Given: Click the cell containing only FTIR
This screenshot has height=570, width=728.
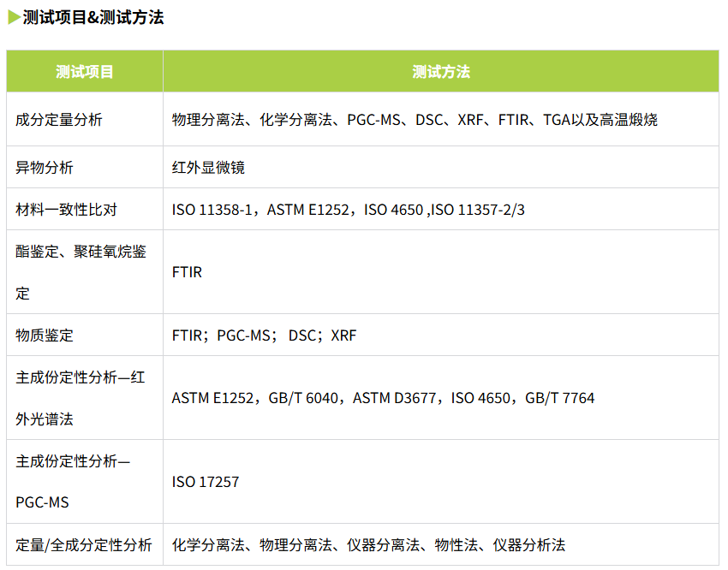Looking at the screenshot, I should click(187, 272).
